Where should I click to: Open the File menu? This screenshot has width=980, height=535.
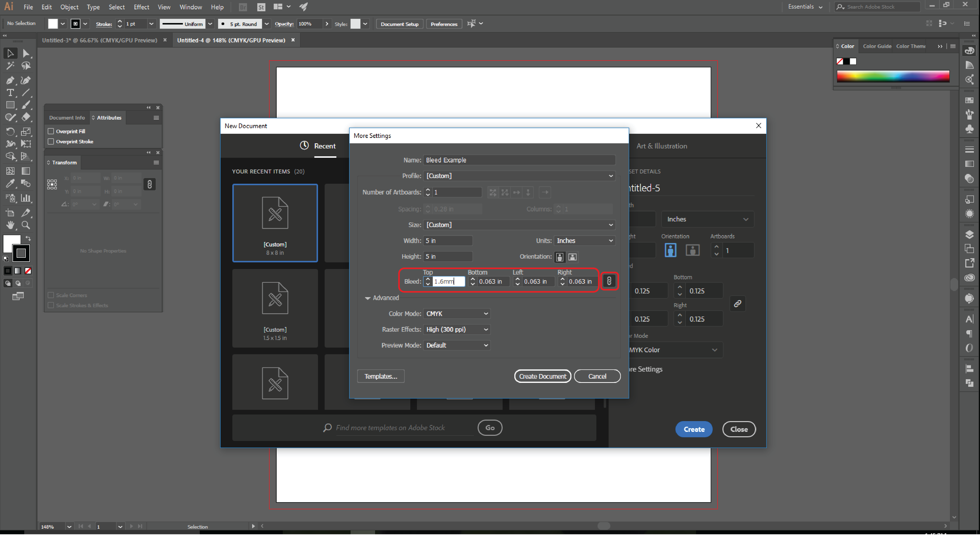coord(28,7)
